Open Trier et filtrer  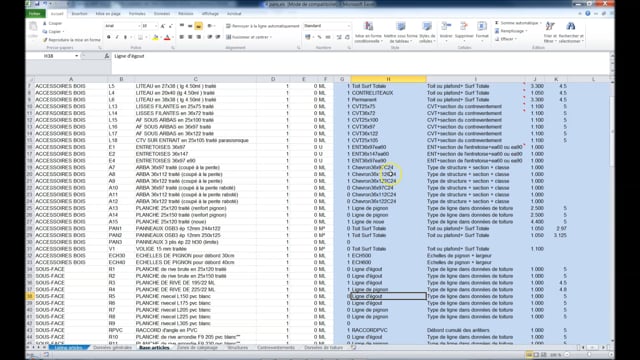pyautogui.click(x=550, y=32)
